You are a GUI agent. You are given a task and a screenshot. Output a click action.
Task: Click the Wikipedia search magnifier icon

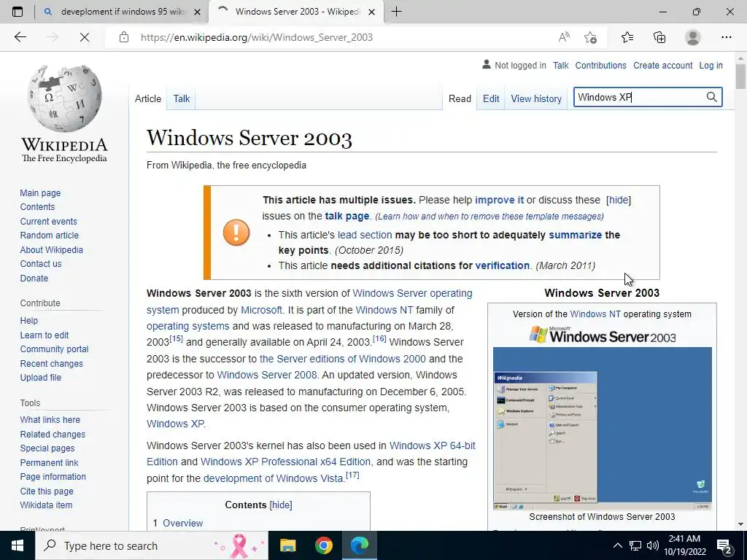pyautogui.click(x=711, y=97)
